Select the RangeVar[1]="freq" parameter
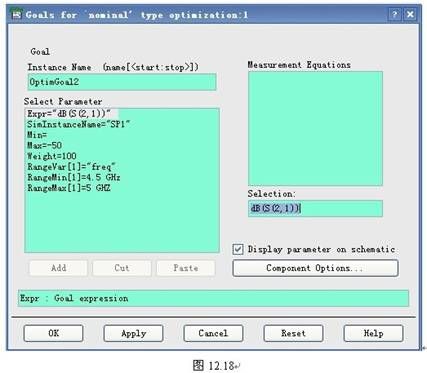 (71, 167)
